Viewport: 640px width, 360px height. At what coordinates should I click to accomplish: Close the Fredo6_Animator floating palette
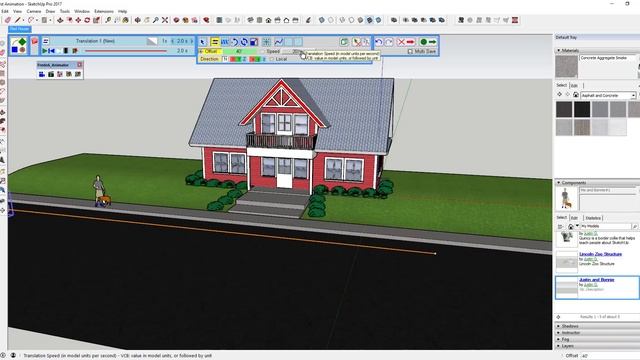(80, 65)
